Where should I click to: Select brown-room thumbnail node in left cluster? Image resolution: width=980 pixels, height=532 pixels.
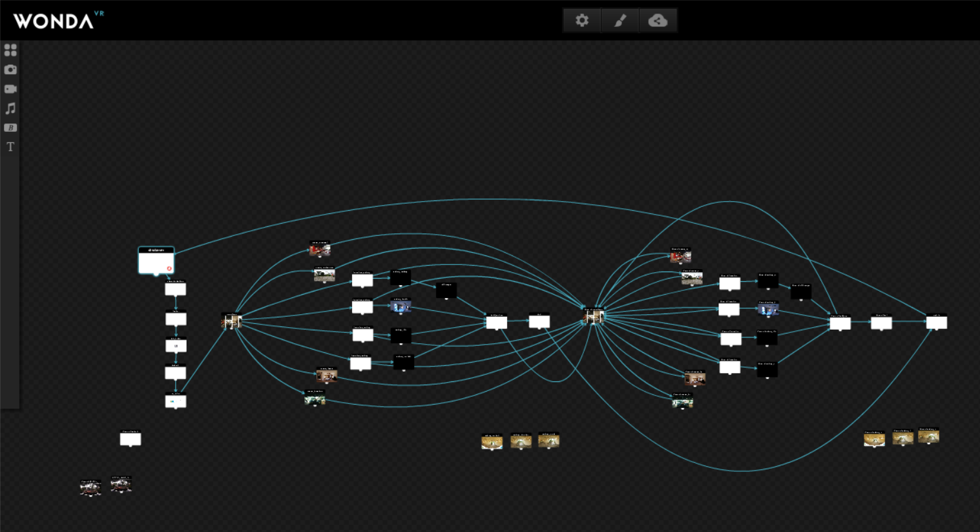326,376
